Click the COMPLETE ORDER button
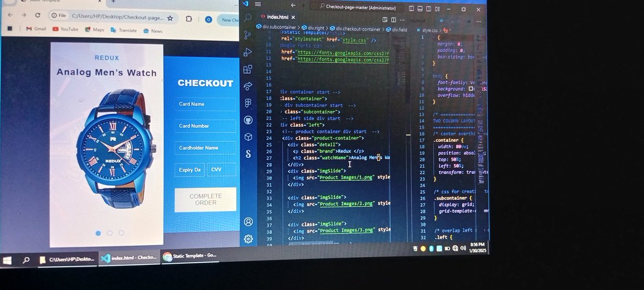Screen dimensions: 644x290 (205, 199)
